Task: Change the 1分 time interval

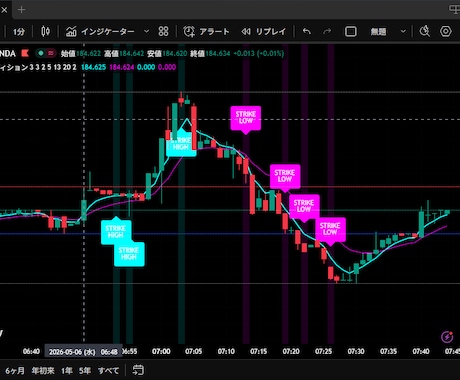Action: (19, 32)
